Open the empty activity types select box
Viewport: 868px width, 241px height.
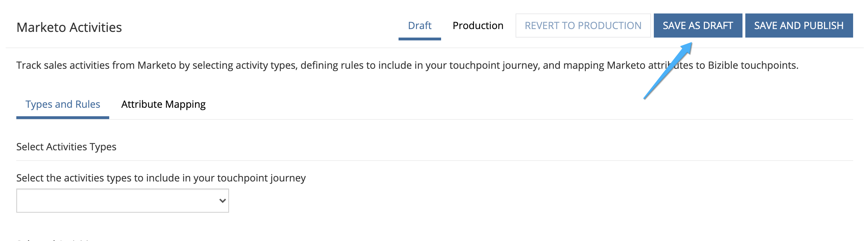tap(123, 201)
